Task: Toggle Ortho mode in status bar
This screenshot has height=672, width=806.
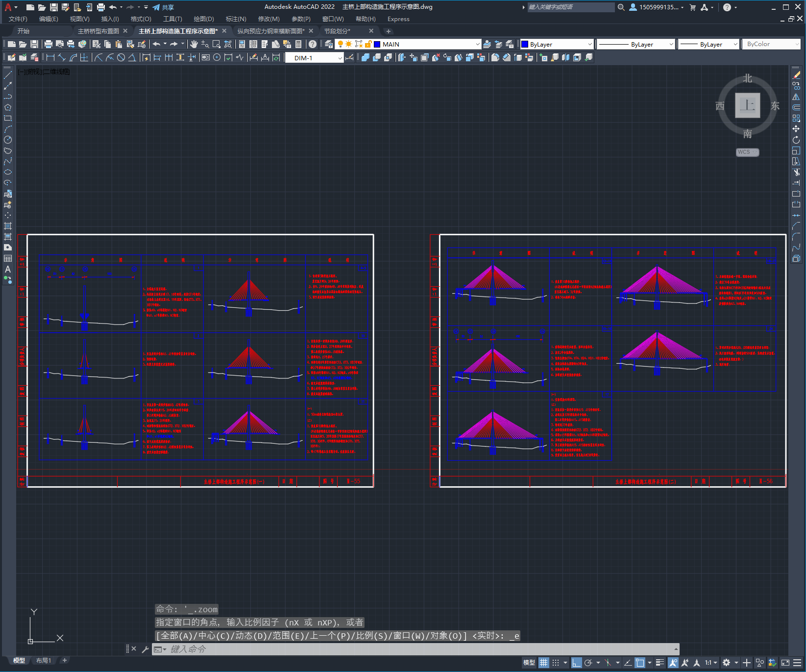Action: point(577,663)
